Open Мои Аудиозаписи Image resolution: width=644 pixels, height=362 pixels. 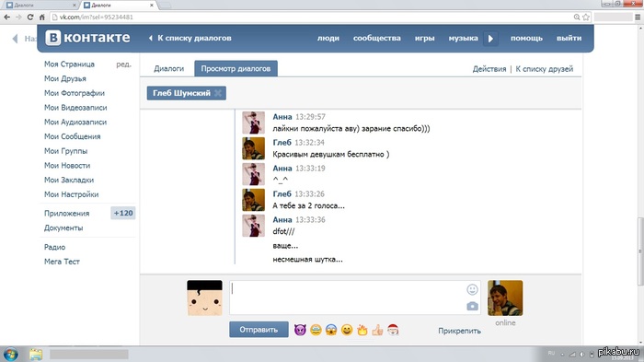point(75,122)
